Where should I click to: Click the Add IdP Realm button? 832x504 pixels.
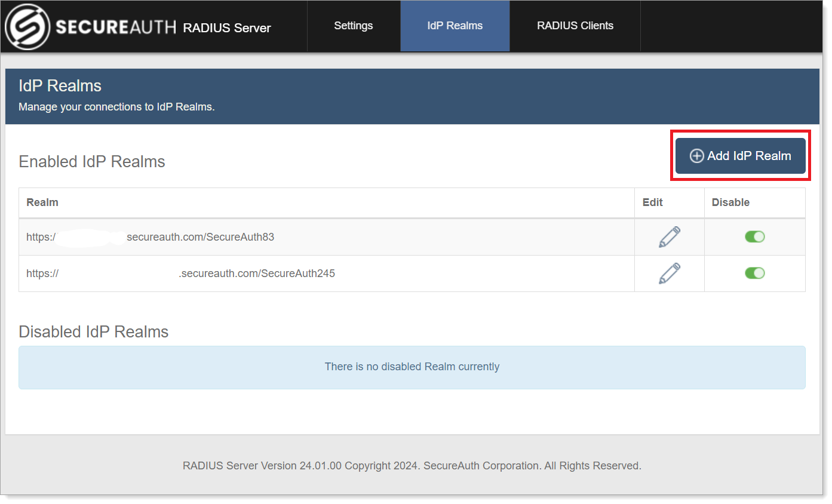pos(740,155)
